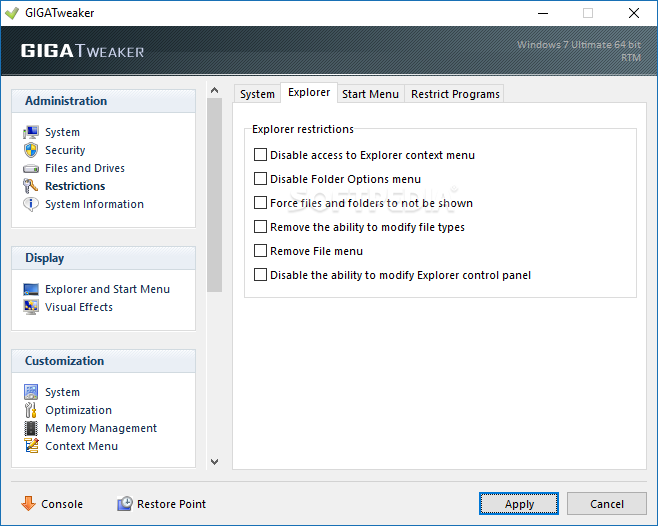Click the sidebar scrollbar thumb
Image resolution: width=658 pixels, height=526 pixels.
pos(214,195)
